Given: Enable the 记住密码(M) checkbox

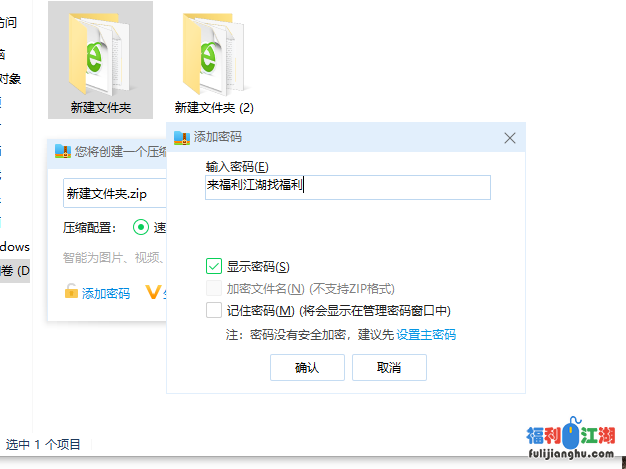Looking at the screenshot, I should 213,310.
